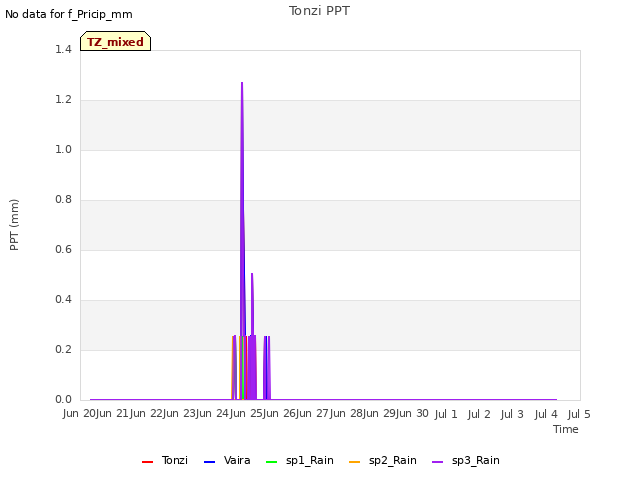Click the orange sp2_Rain legend swatch
Screen dimensions: 640x480
(355, 462)
